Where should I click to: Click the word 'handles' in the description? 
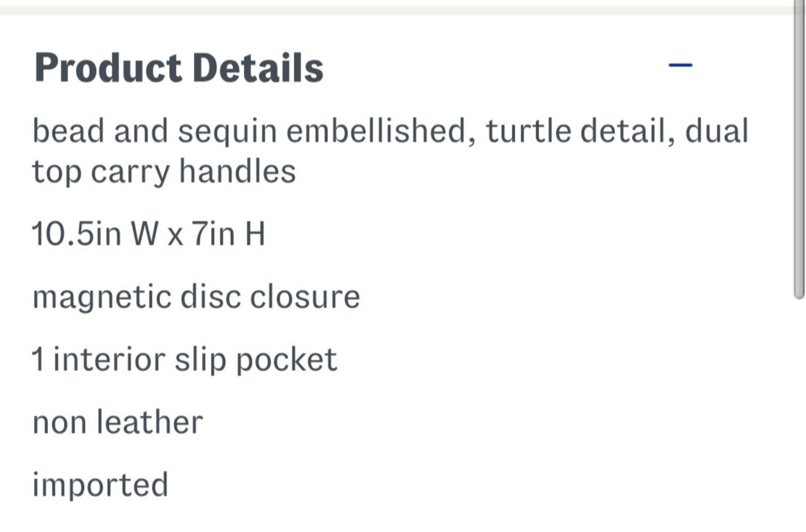click(x=237, y=171)
